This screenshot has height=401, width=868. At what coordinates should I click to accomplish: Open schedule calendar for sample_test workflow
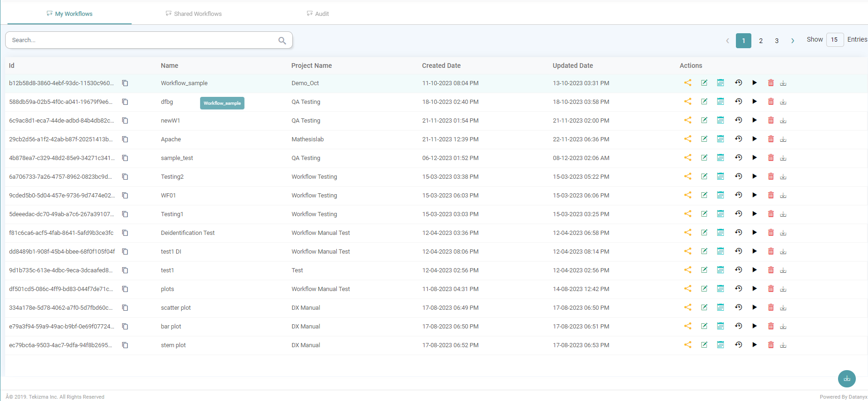pos(720,158)
